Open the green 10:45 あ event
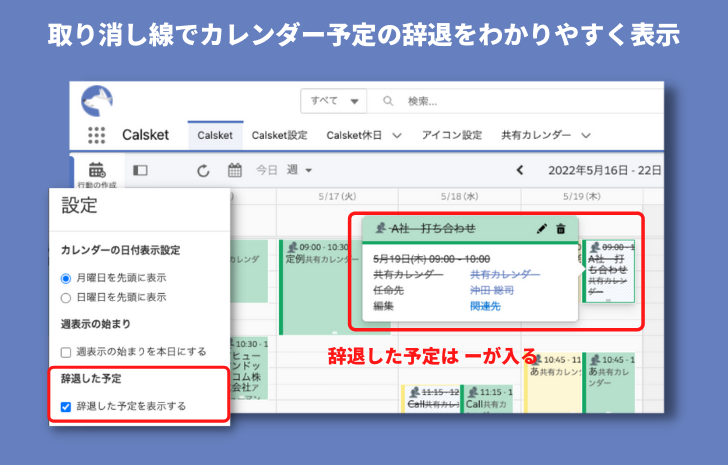 [x=609, y=382]
